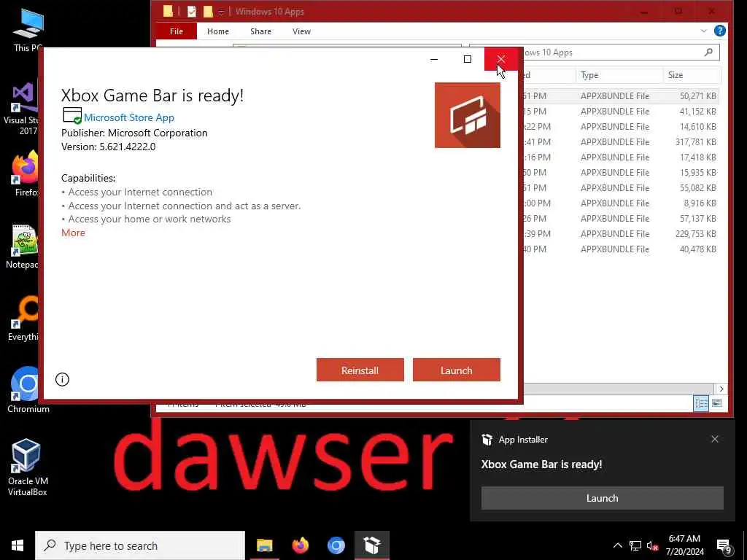This screenshot has height=560, width=747.
Task: Switch Explorer to details view icon
Action: coord(701,404)
